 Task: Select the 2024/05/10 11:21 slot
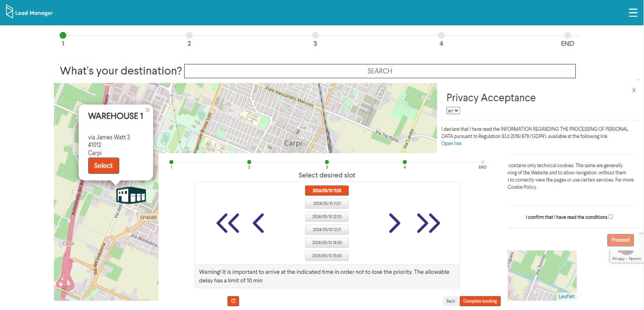pyautogui.click(x=327, y=203)
